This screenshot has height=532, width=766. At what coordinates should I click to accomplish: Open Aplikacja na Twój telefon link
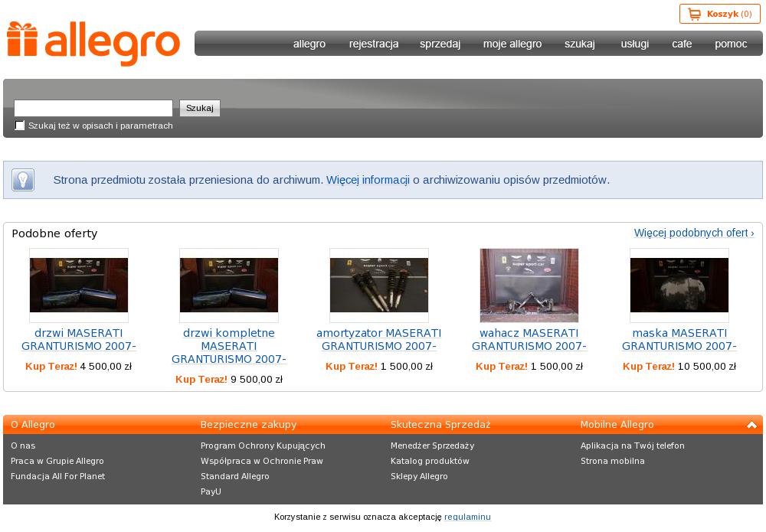tap(633, 446)
